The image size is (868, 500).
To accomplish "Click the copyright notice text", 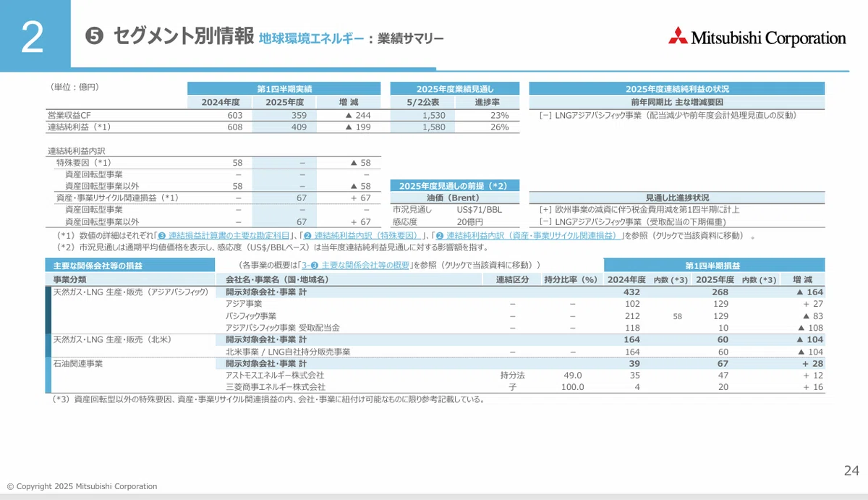I will click(x=81, y=486).
